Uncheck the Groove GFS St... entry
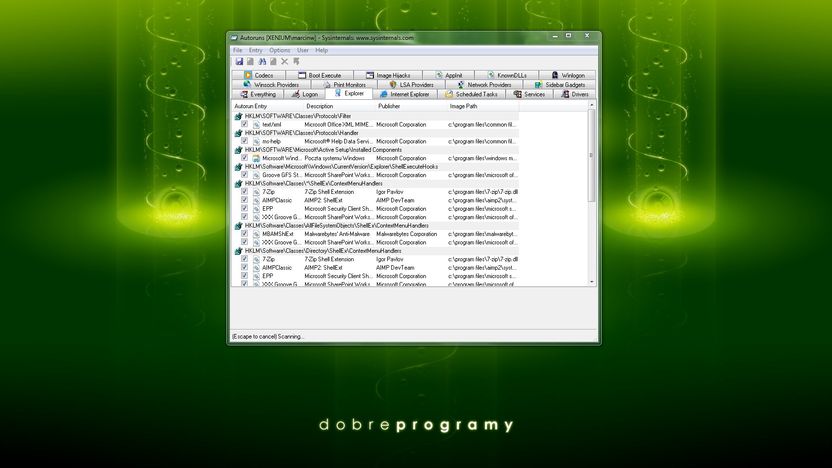The width and height of the screenshot is (832, 468). (245, 175)
